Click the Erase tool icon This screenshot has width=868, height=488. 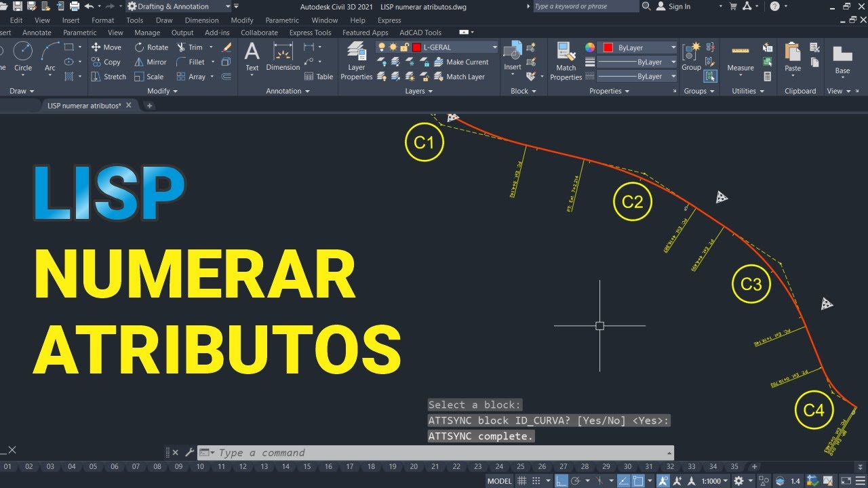pyautogui.click(x=226, y=47)
